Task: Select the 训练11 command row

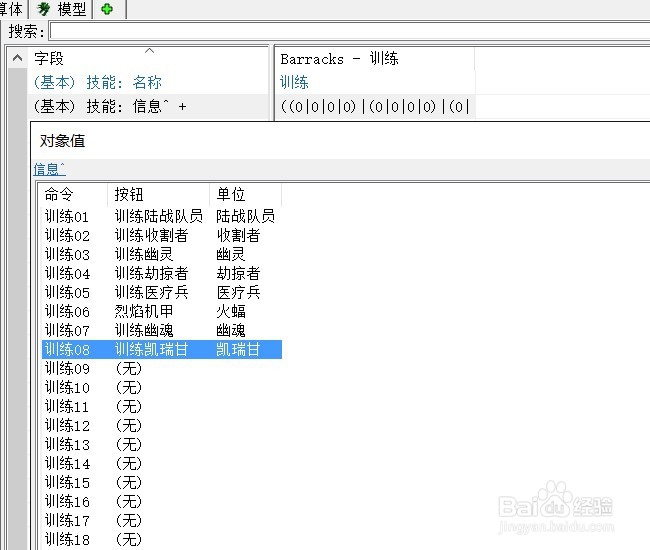Action: point(67,407)
